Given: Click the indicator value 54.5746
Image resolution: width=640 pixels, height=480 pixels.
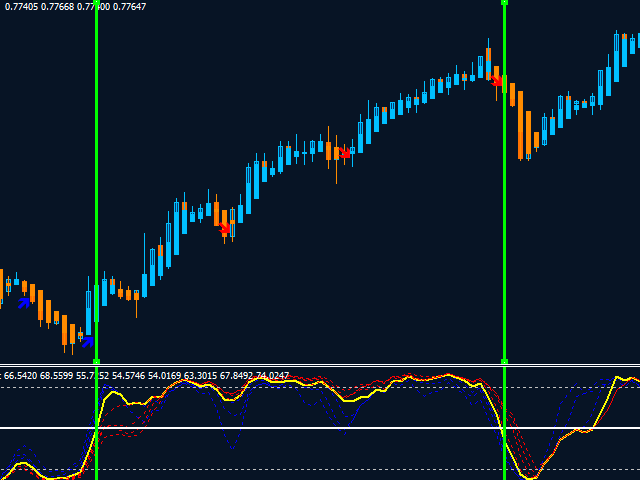Looking at the screenshot, I should [x=128, y=376].
